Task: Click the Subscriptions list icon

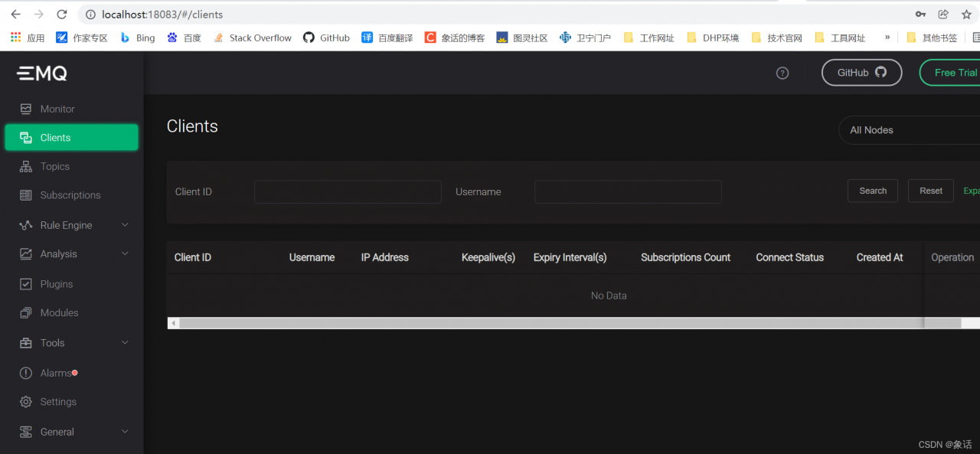Action: tap(26, 195)
